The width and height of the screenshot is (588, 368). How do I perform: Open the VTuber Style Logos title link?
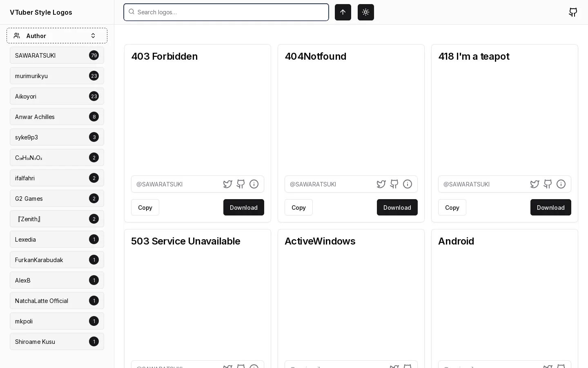pyautogui.click(x=41, y=12)
